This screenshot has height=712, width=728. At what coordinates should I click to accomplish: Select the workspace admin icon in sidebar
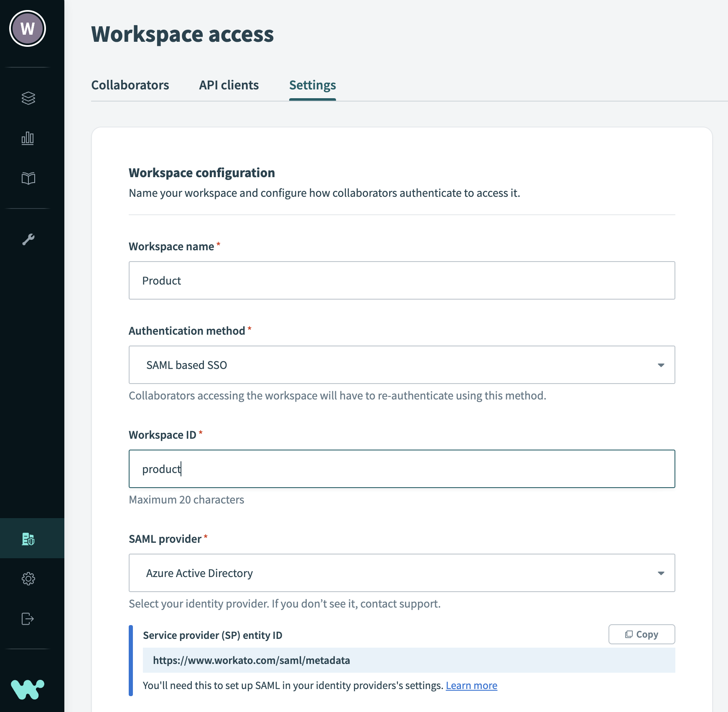coord(28,539)
